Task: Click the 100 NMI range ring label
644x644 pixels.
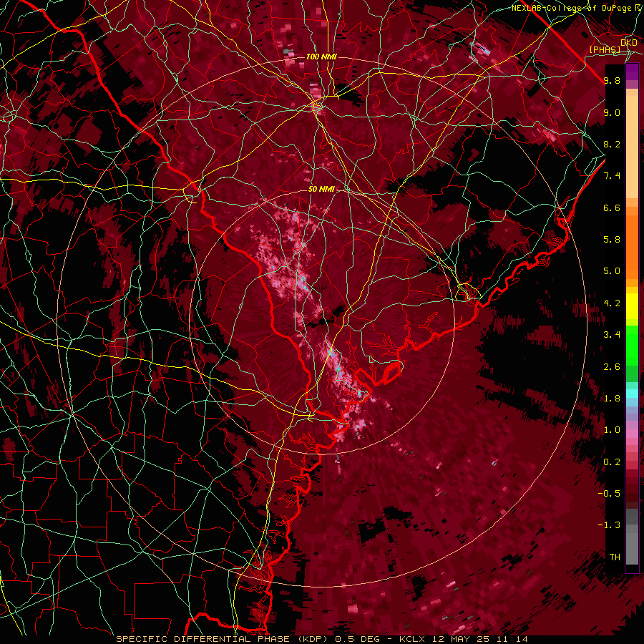Action: tap(321, 57)
